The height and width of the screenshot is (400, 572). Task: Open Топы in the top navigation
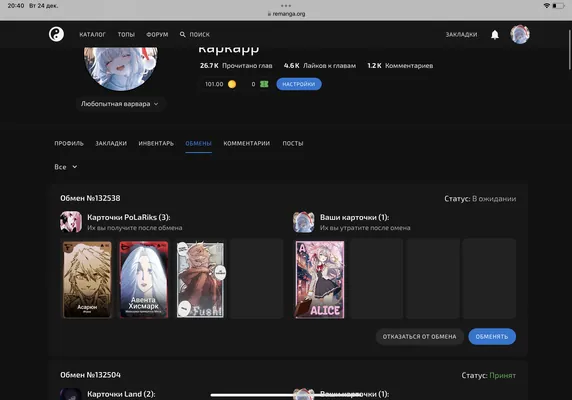pos(126,34)
